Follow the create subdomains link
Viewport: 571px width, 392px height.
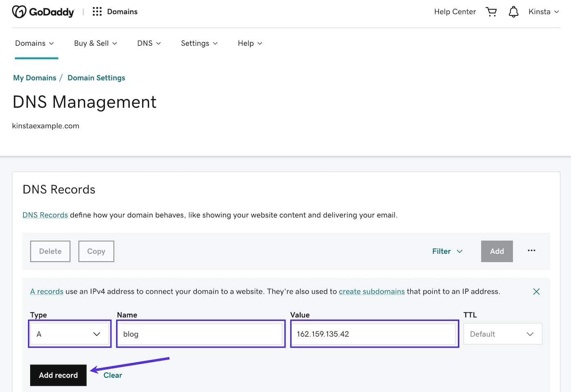point(372,291)
